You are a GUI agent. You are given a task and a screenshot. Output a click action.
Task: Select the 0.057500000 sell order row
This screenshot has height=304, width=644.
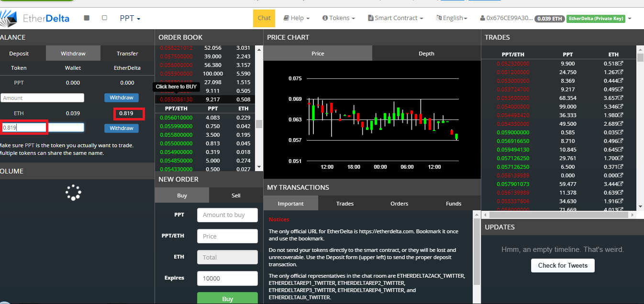point(205,56)
